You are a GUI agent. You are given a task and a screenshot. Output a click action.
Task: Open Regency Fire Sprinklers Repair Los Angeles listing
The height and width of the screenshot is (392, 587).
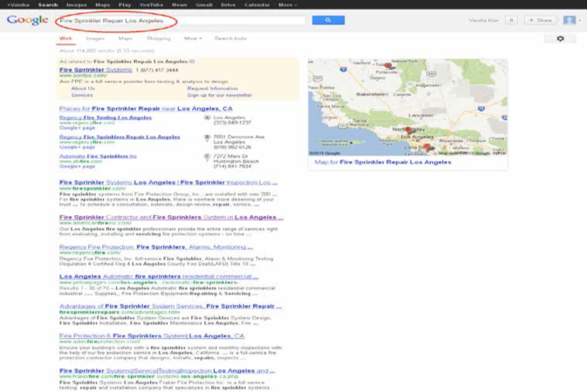tap(119, 137)
